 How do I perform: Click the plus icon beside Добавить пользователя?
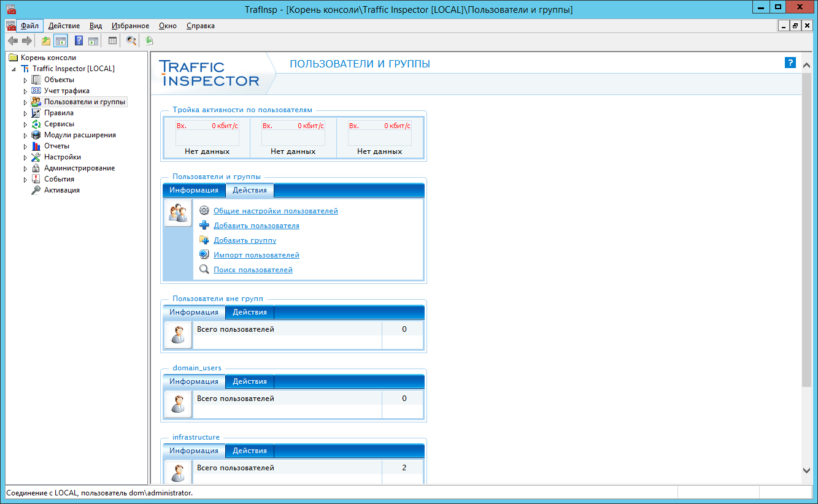[204, 225]
